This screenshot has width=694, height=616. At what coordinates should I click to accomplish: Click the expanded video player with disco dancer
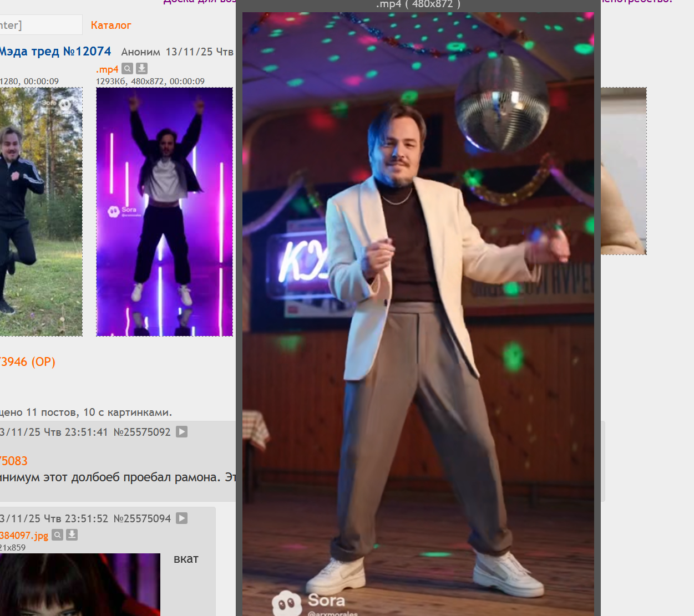click(418, 314)
